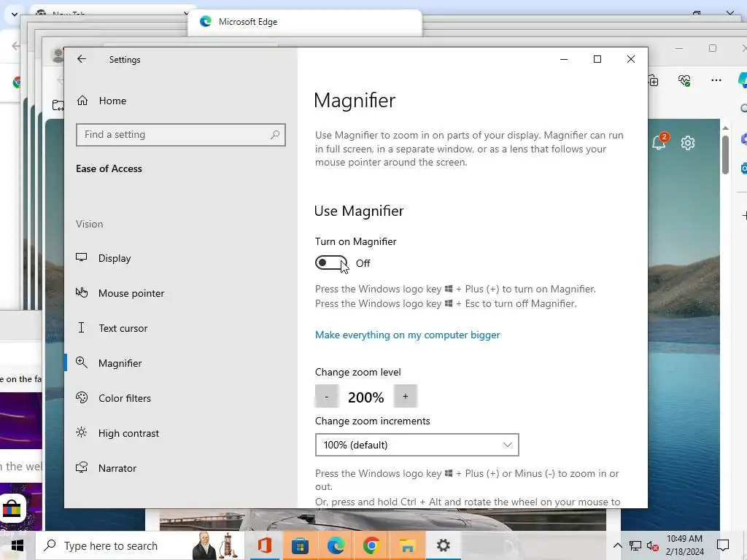This screenshot has width=747, height=560.
Task: Open Edge notifications bell icon
Action: (660, 141)
